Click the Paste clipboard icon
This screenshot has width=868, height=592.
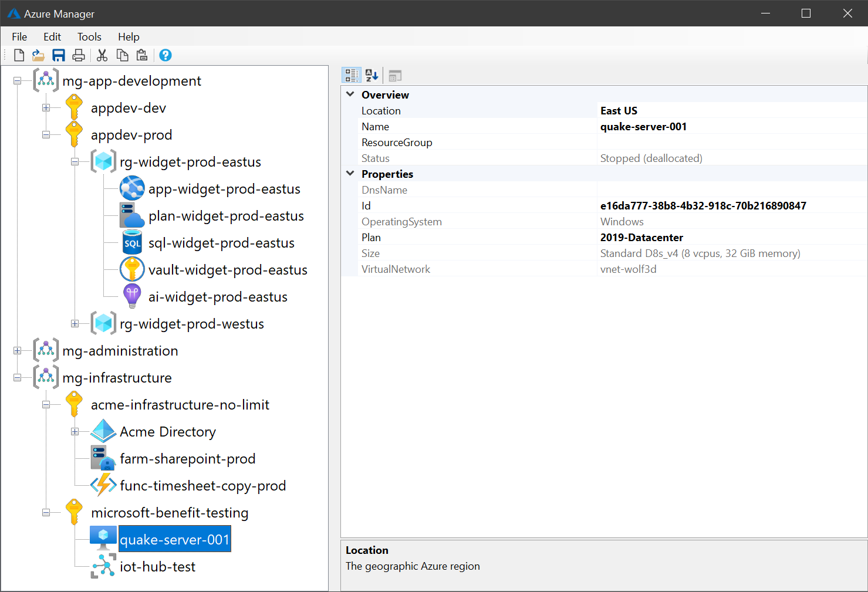tap(142, 55)
